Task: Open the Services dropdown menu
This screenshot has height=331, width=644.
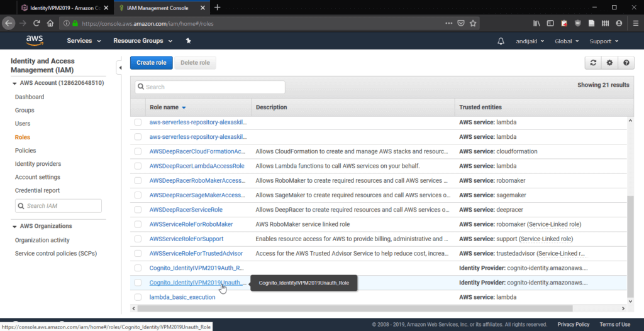Action: click(84, 41)
